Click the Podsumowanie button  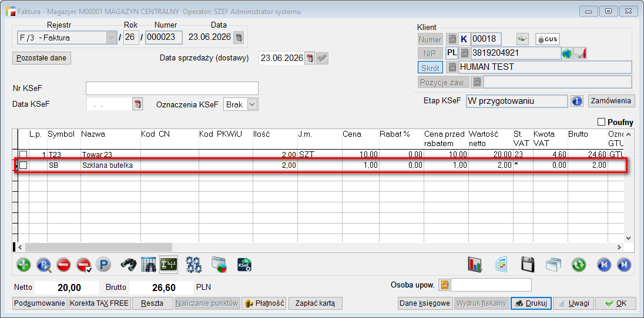[x=40, y=304]
